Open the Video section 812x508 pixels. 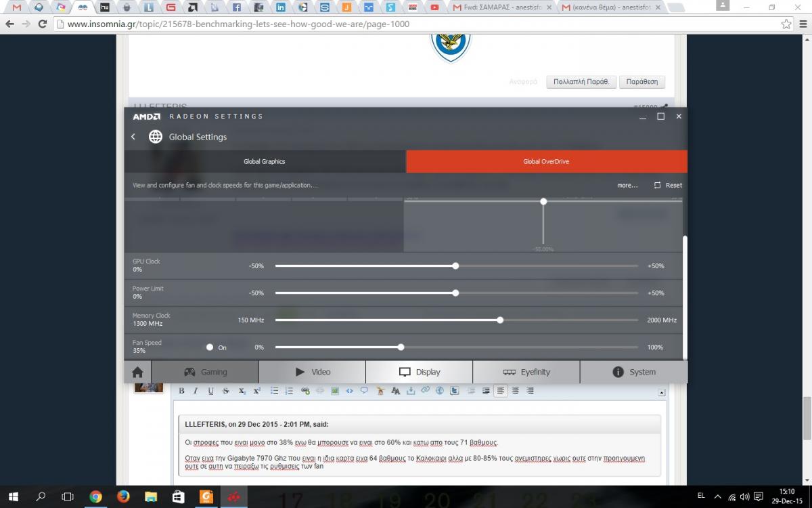(x=312, y=372)
